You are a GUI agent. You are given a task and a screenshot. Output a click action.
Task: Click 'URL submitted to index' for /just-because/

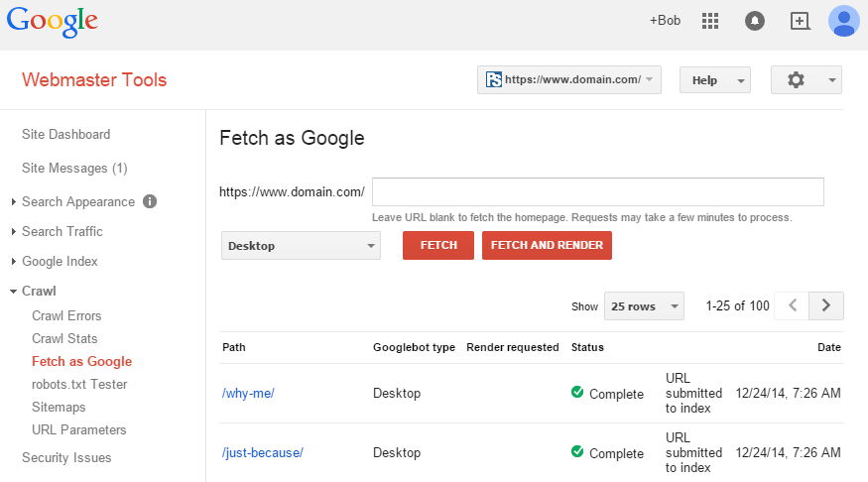693,452
